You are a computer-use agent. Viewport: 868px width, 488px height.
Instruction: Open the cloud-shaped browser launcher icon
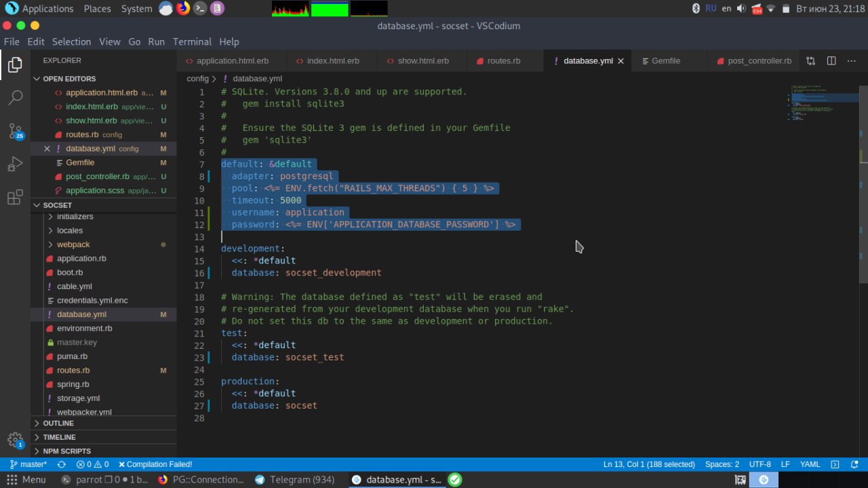click(166, 8)
